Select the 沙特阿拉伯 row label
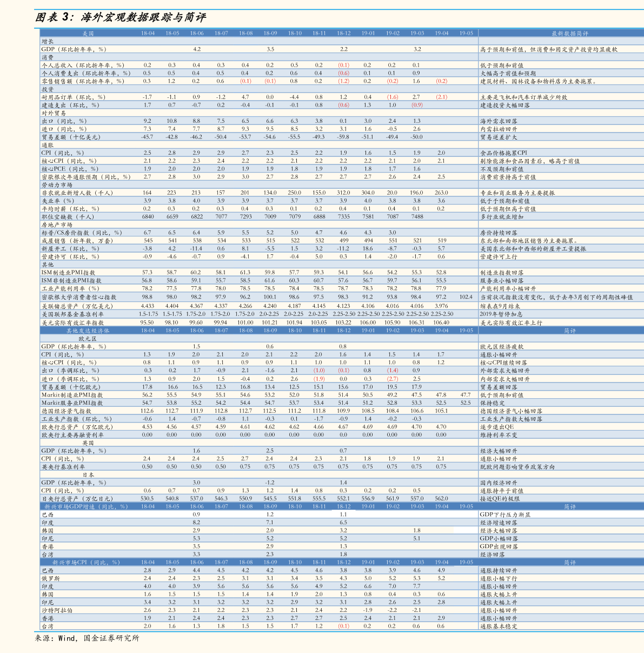 [57, 610]
